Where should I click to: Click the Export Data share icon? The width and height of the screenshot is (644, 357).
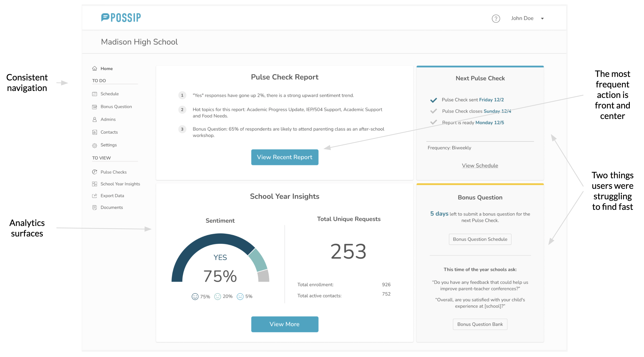point(95,196)
